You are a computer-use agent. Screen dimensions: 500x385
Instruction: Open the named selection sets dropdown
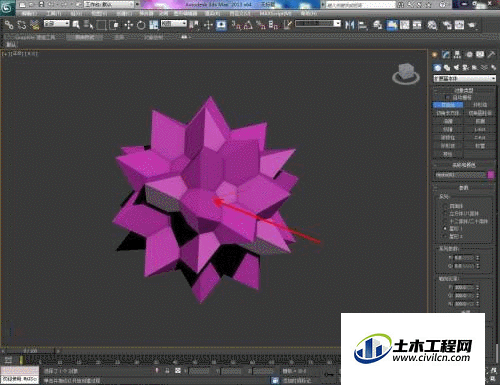point(318,24)
